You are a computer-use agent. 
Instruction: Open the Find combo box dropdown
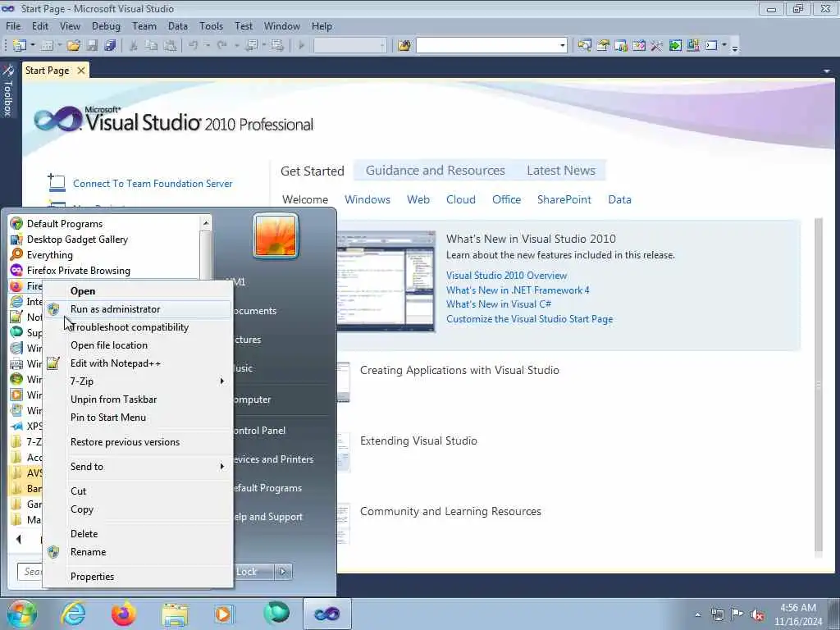coord(563,46)
